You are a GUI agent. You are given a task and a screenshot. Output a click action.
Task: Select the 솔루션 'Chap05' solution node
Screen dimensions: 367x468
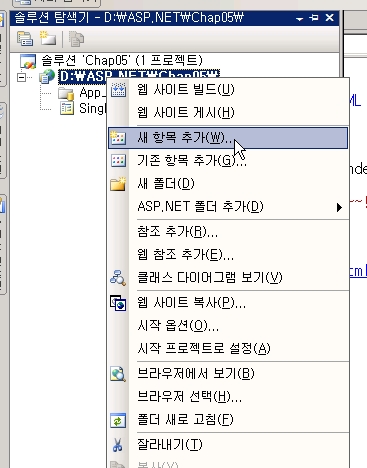pos(122,60)
